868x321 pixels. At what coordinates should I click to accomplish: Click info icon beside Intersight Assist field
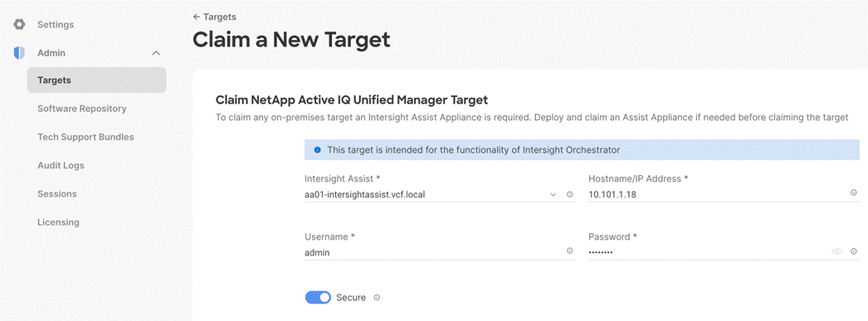coord(569,195)
